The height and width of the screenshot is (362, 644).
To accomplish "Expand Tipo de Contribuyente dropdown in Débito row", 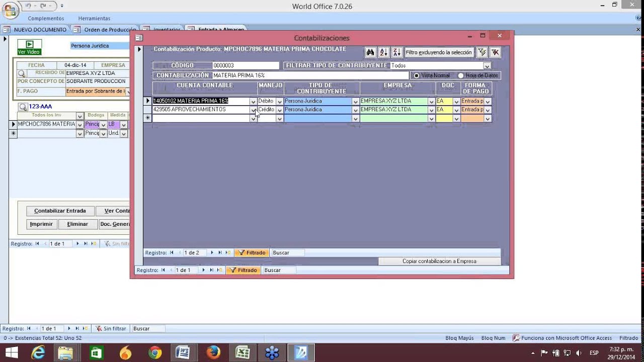I will click(x=356, y=102).
